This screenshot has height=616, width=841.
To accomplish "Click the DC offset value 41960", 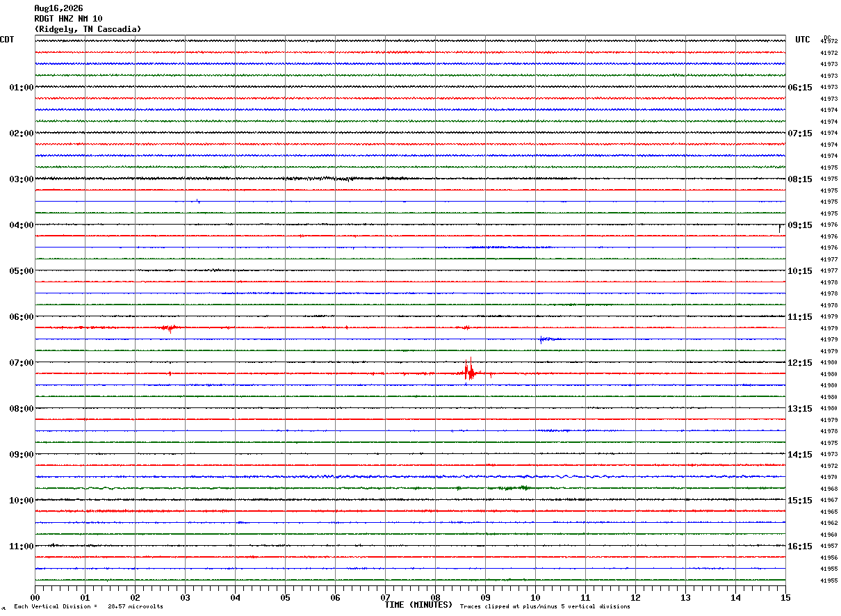I will tap(828, 535).
